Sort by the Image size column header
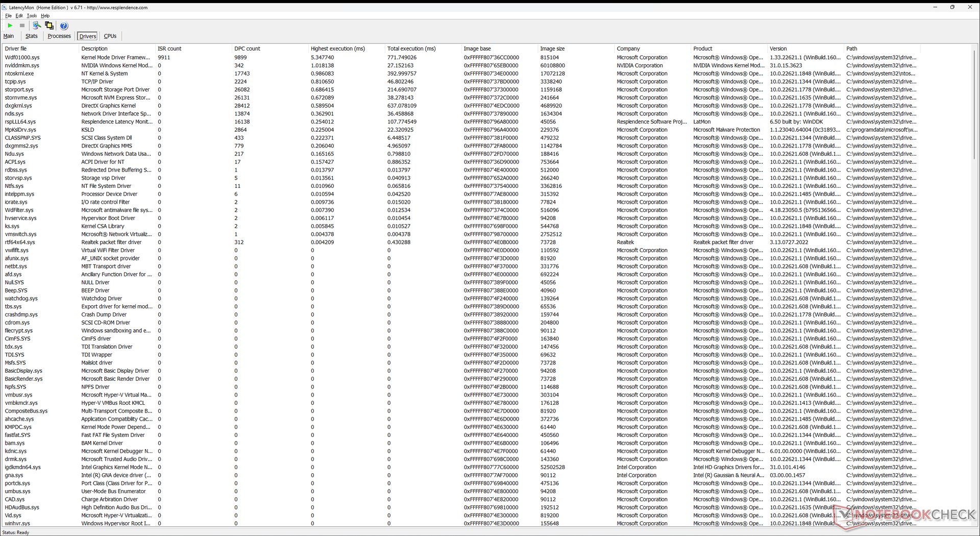980x536 pixels. tap(577, 48)
